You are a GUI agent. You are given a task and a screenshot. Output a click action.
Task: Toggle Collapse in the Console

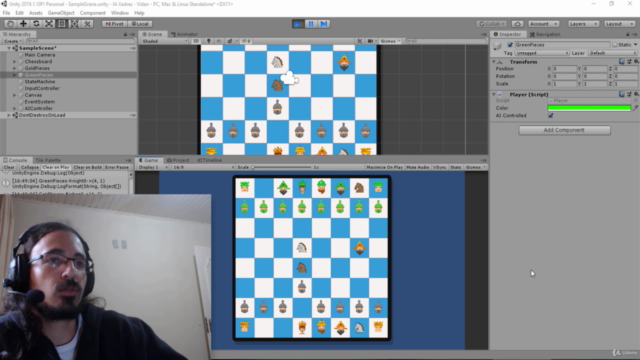click(x=29, y=167)
